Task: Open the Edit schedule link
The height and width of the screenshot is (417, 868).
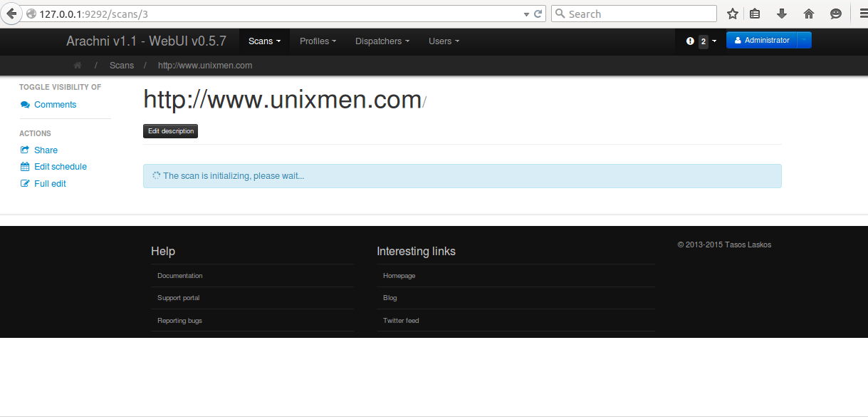Action: click(61, 167)
